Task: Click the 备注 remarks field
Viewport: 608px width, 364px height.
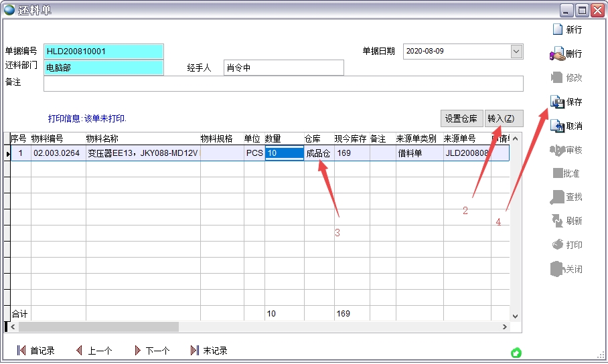Action: pos(283,83)
